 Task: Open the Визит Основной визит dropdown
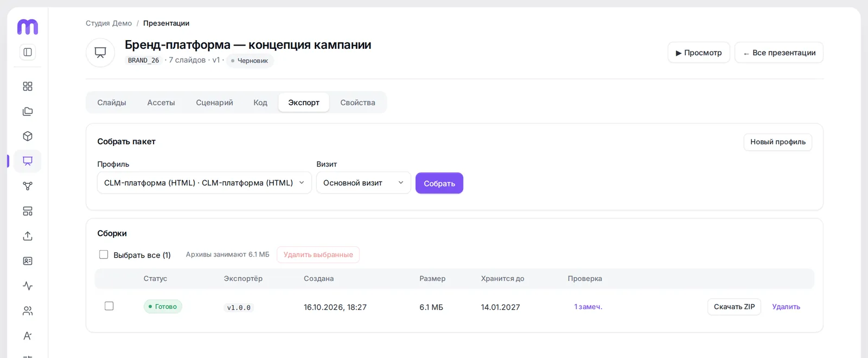point(363,183)
